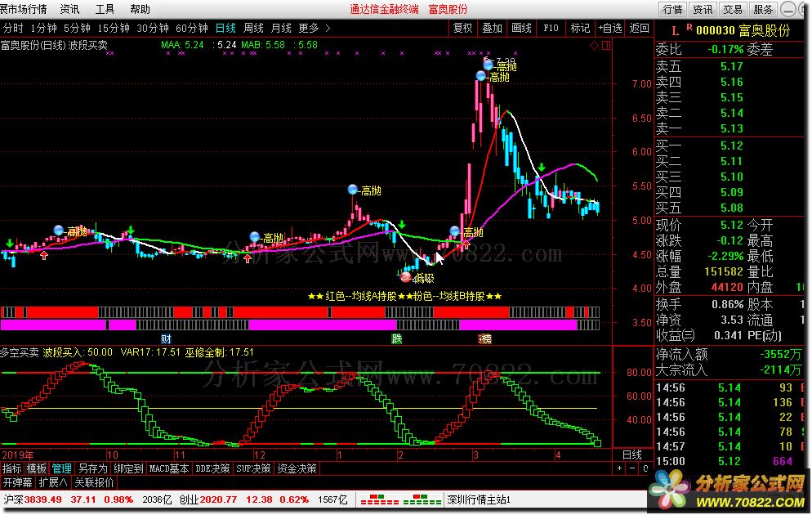812x515 pixels.
Task: Click the red L icon beside stock code 000030
Action: click(676, 31)
